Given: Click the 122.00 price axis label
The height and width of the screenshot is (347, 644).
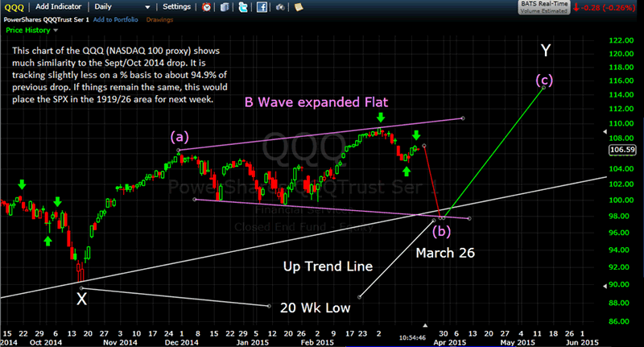Looking at the screenshot, I should point(621,40).
